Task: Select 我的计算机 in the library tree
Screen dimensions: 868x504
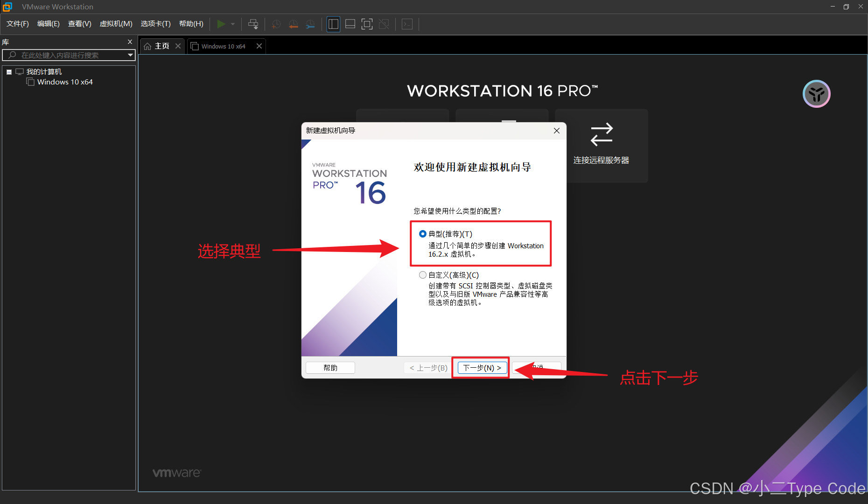Action: pyautogui.click(x=44, y=72)
